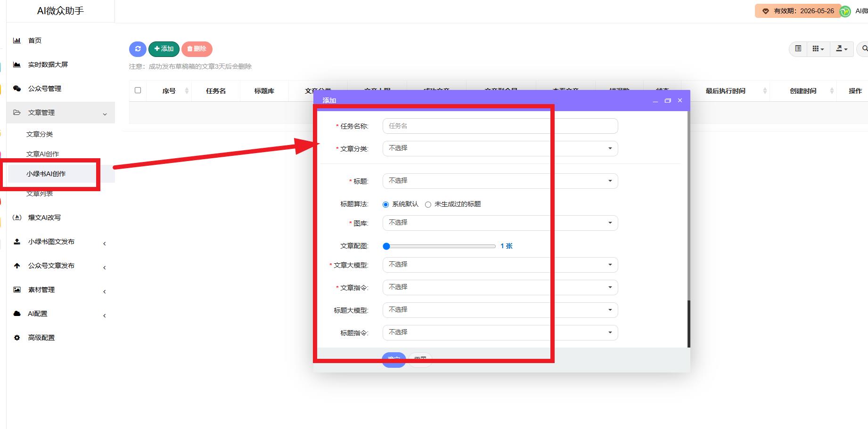The width and height of the screenshot is (868, 429).
Task: Click upload icon beside 小绿书图文发布
Action: click(17, 242)
